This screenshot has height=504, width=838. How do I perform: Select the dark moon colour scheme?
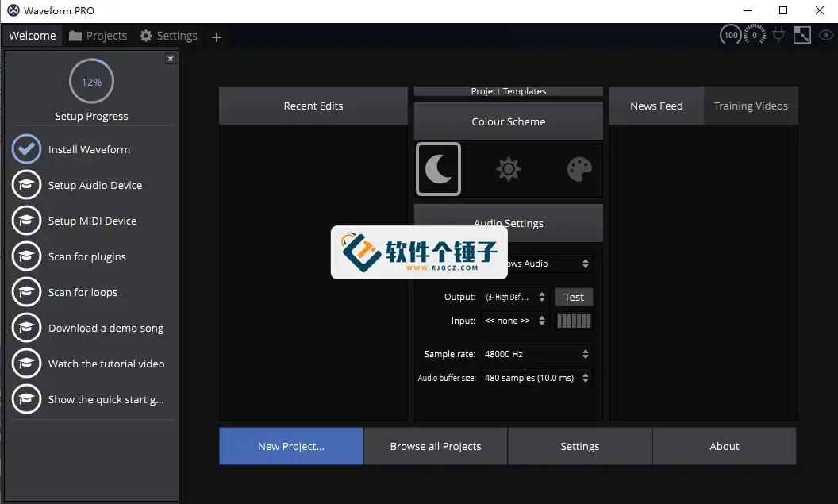tap(438, 169)
